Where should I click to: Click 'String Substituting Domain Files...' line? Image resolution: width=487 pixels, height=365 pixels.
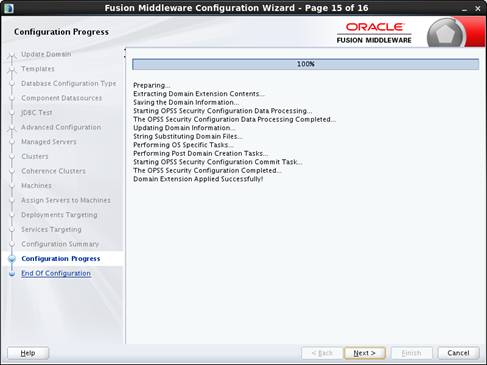coord(188,136)
